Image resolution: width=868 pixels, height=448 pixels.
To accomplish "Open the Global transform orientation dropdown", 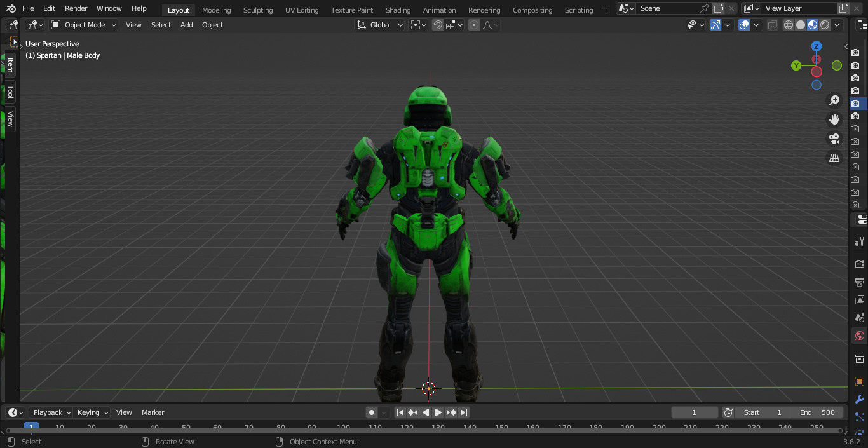I will [380, 25].
